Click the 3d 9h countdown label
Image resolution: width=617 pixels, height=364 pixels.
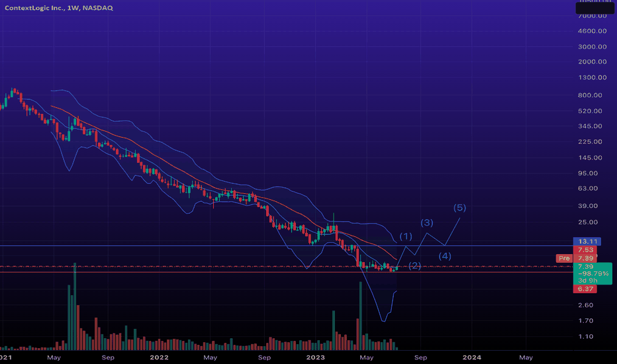click(587, 281)
